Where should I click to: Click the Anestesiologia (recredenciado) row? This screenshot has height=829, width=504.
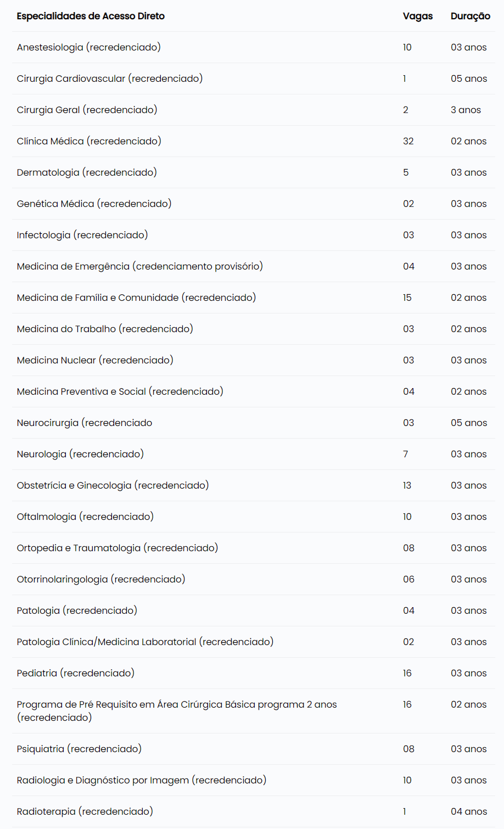point(254,47)
